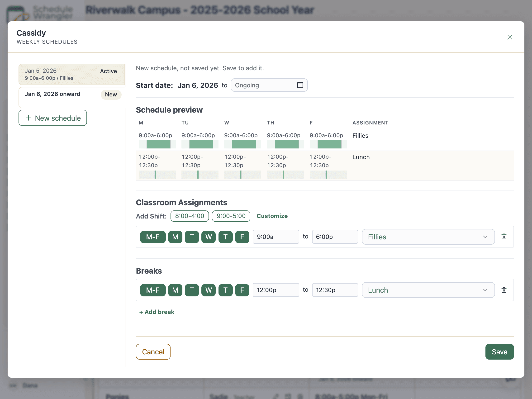Viewport: 532px width, 399px height.
Task: Edit the 9:00a classroom start time
Action: 276,237
